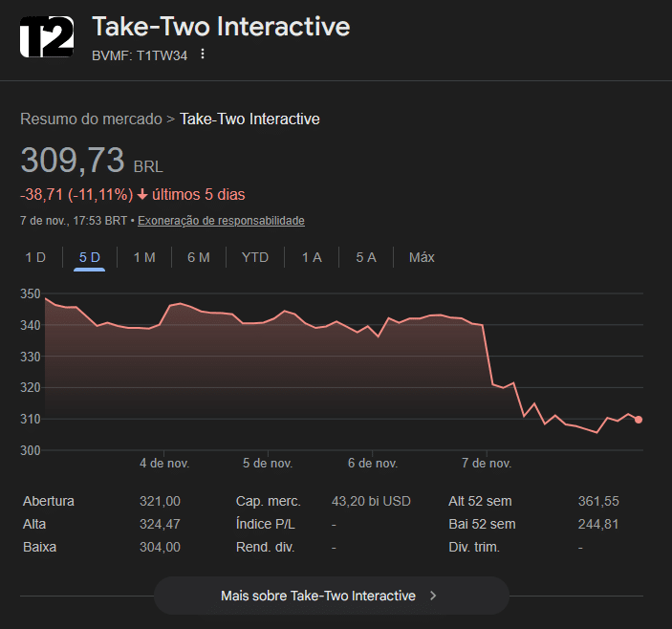
Task: Click the Rend. div. label
Action: click(266, 547)
